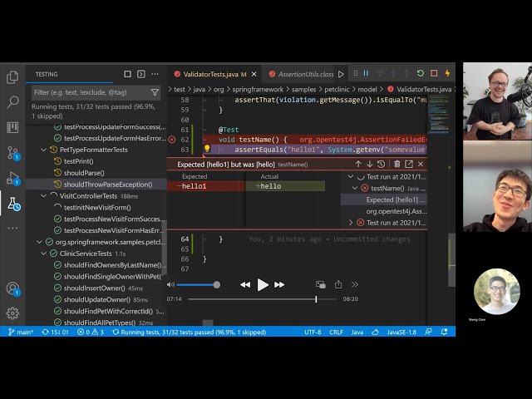532x399 pixels.
Task: Expand the second Test run at 2021 entry
Action: pos(351,223)
